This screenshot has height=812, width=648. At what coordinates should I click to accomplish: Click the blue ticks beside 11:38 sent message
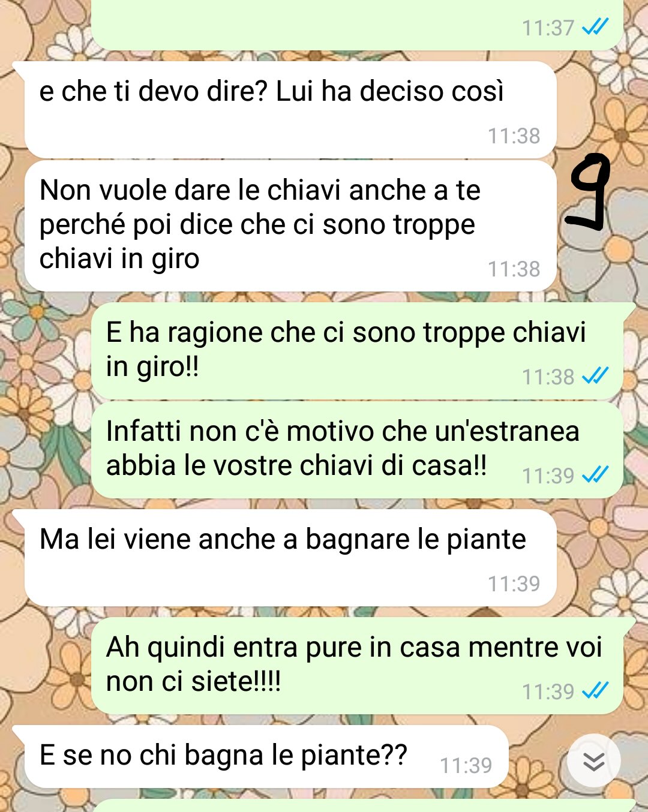coord(595,376)
